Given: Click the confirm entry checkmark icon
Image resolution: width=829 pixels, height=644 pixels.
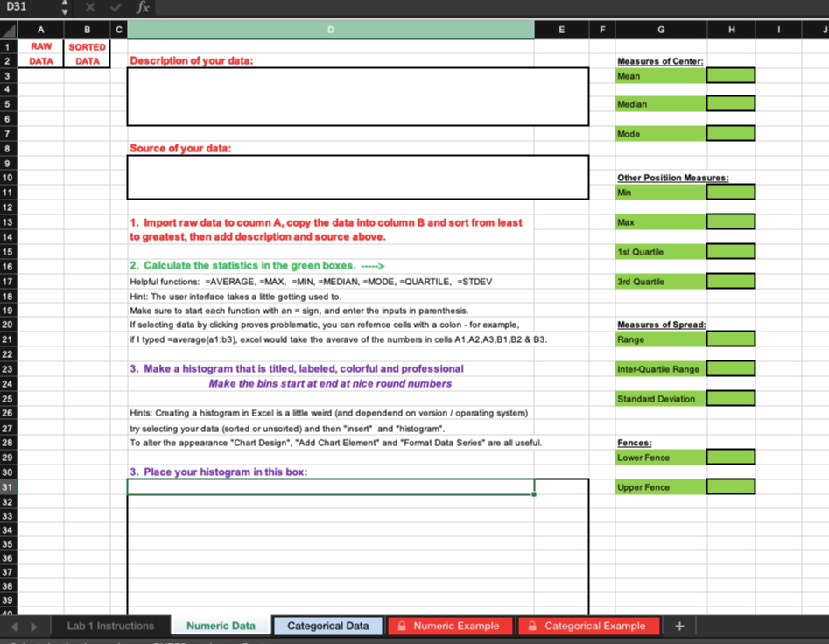Looking at the screenshot, I should pos(116,7).
